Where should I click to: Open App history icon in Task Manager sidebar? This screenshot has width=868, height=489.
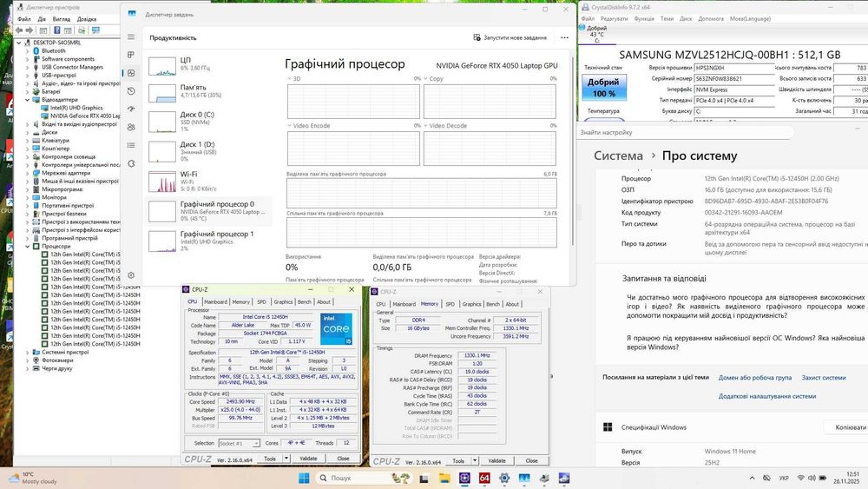pyautogui.click(x=131, y=91)
